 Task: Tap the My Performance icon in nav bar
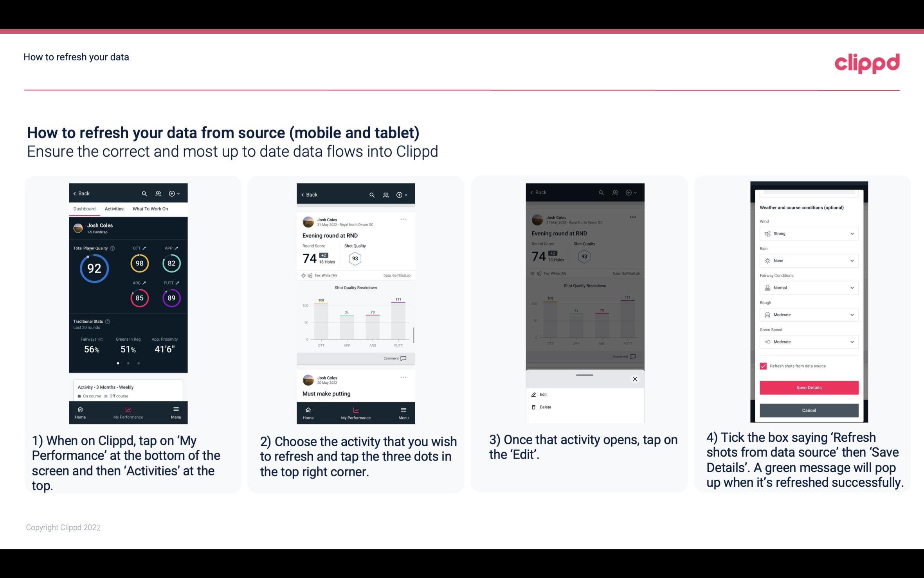click(x=128, y=411)
